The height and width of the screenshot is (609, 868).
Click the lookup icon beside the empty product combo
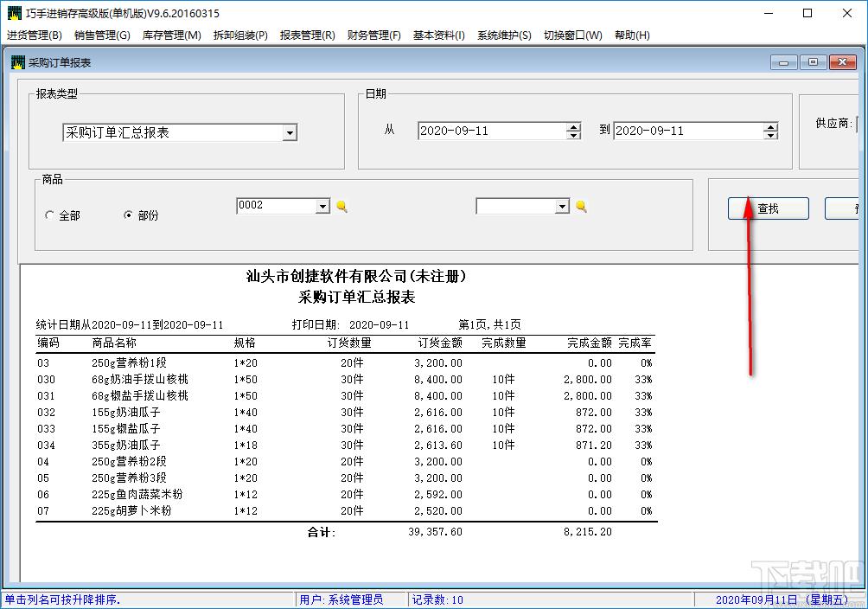tap(581, 206)
